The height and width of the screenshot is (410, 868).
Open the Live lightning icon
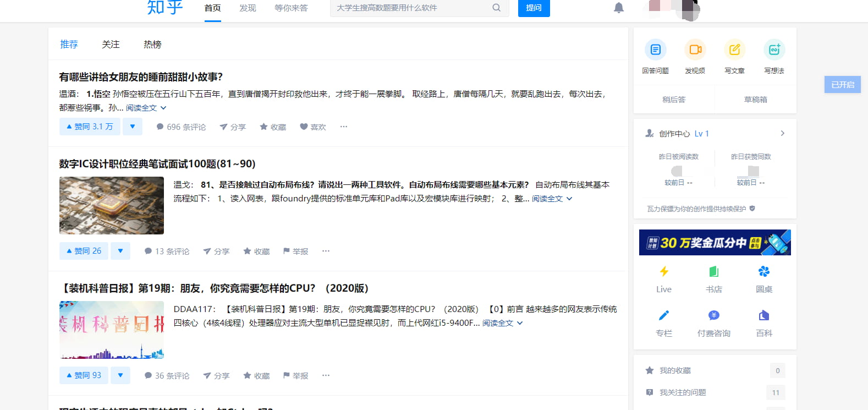click(x=664, y=271)
